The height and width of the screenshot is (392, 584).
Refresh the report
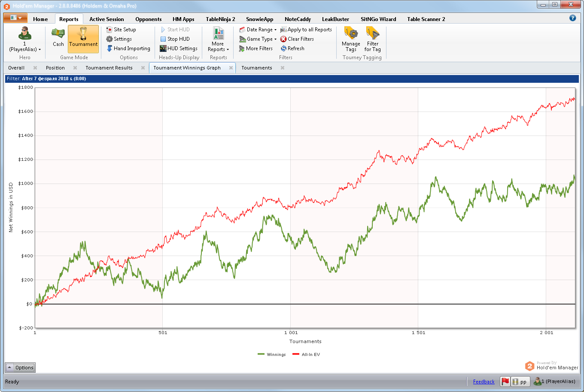click(x=292, y=48)
